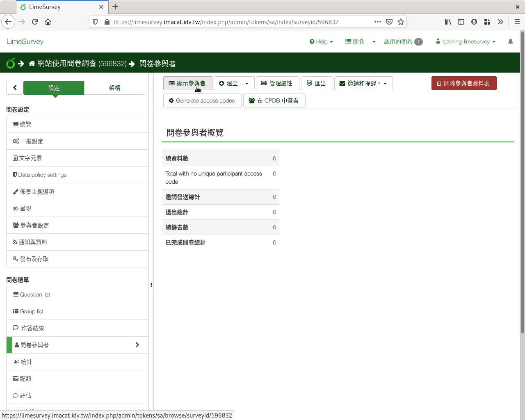
Task: Click the 匯出 export button
Action: [x=317, y=83]
